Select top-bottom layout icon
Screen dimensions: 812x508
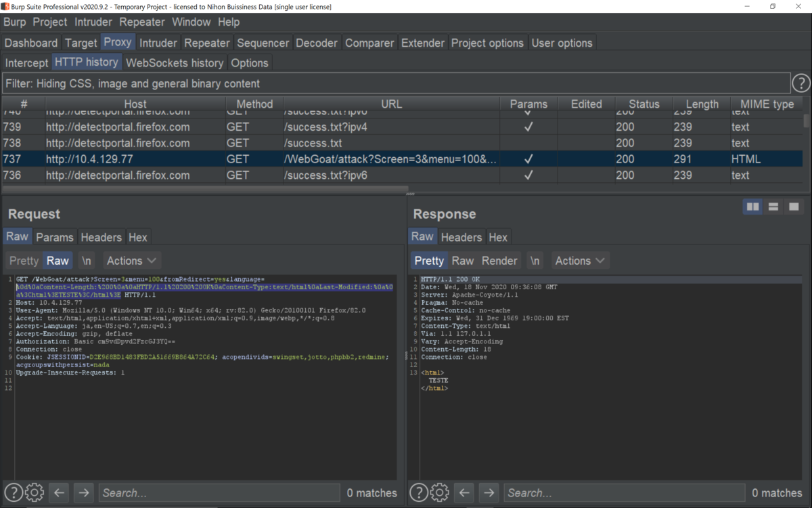pyautogui.click(x=773, y=207)
